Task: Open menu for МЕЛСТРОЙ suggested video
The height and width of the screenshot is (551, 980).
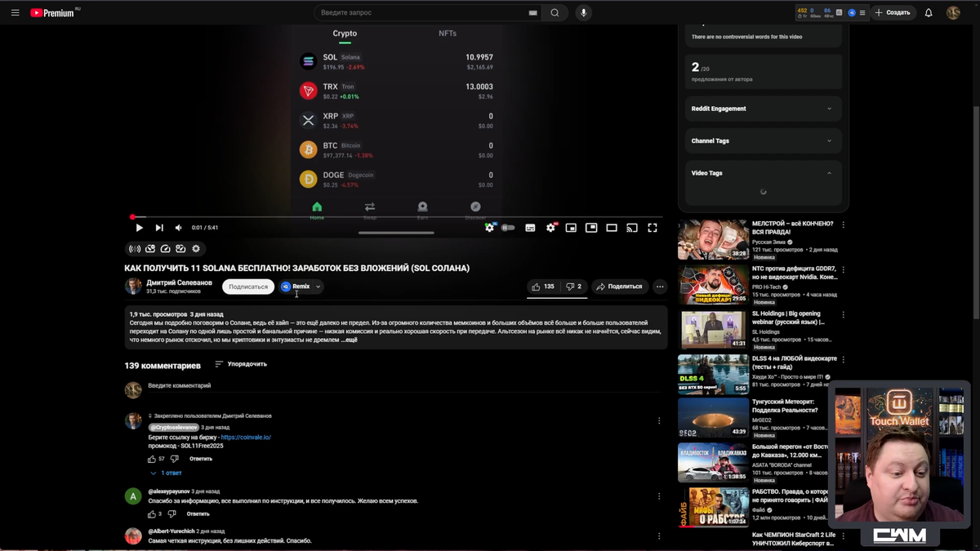Action: [844, 224]
